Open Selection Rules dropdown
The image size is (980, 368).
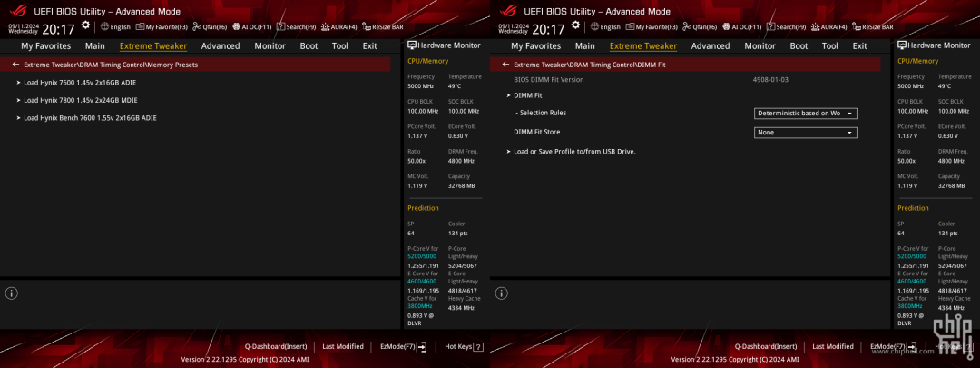pos(805,114)
